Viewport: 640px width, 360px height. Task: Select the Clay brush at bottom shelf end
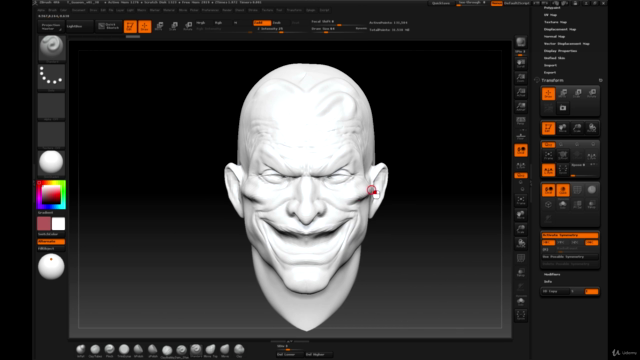(239, 350)
